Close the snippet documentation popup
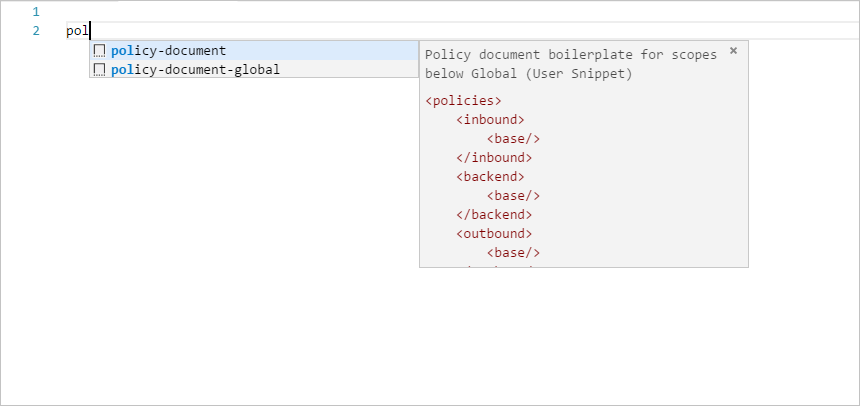Viewport: 860px width, 406px height. [x=733, y=51]
